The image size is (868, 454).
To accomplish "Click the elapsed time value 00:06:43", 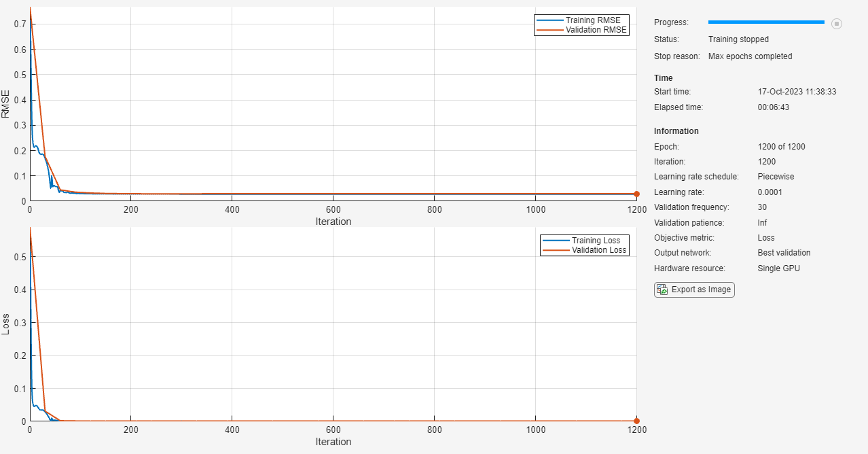I will 773,107.
